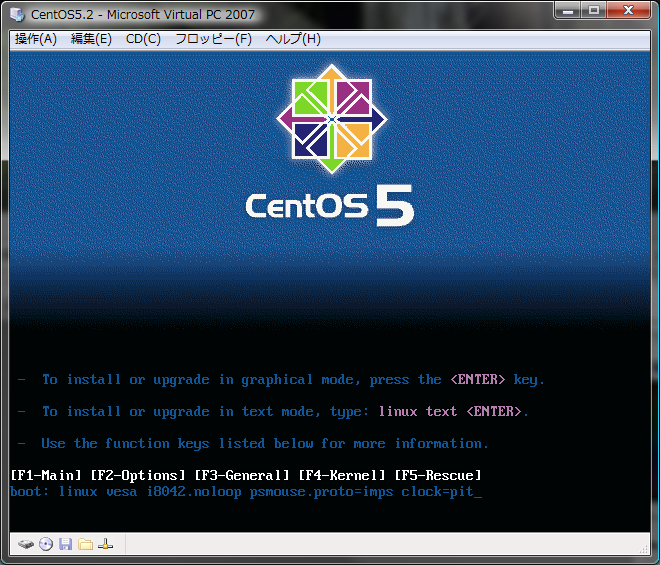
Task: Maximize the Virtual PC window
Action: (593, 10)
